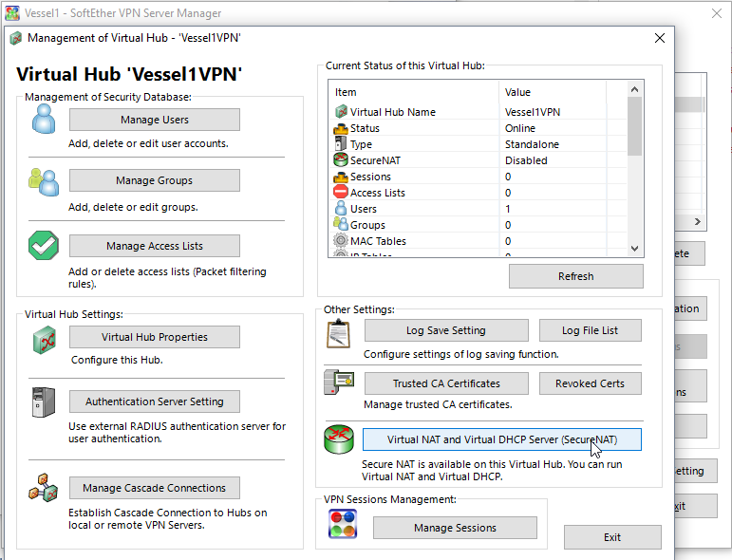Click the SecureNAT row icon in status list
The height and width of the screenshot is (560, 732).
tap(341, 159)
